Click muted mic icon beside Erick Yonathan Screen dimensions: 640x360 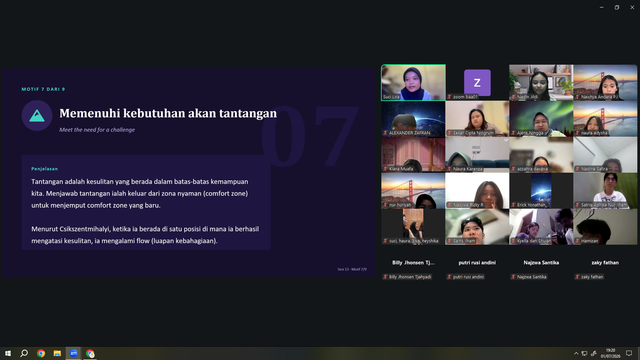[x=513, y=204]
